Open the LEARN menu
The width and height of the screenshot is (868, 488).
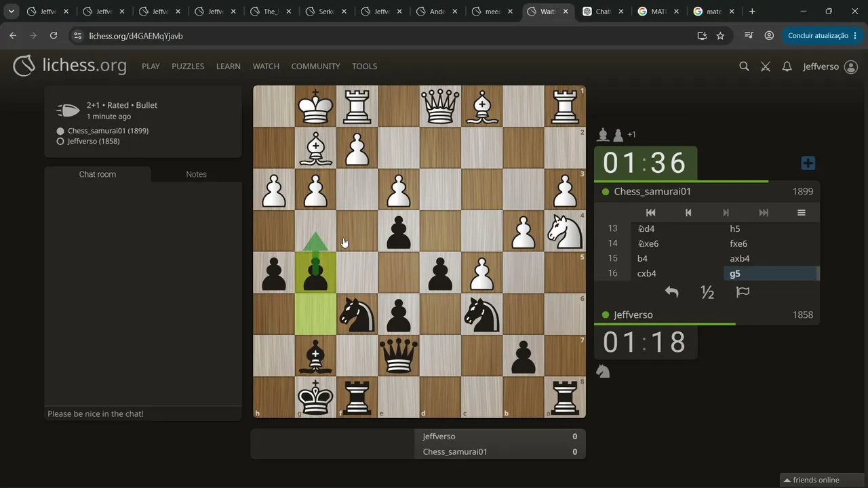coord(229,66)
